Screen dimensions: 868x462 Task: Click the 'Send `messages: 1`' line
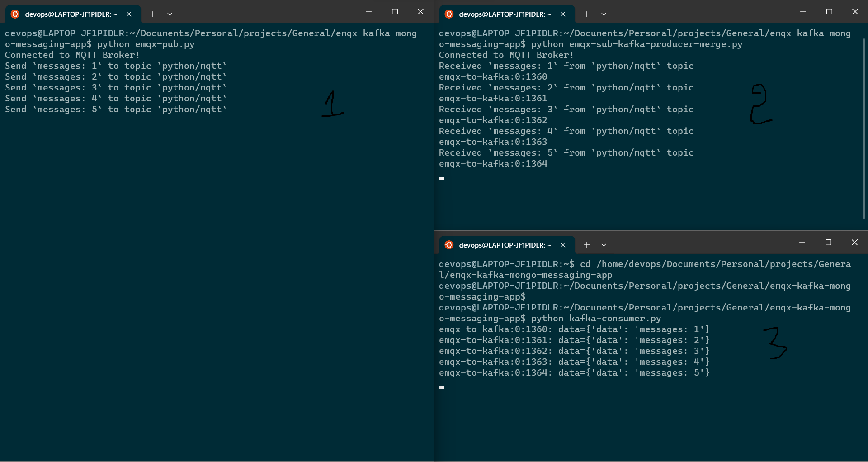coord(116,66)
